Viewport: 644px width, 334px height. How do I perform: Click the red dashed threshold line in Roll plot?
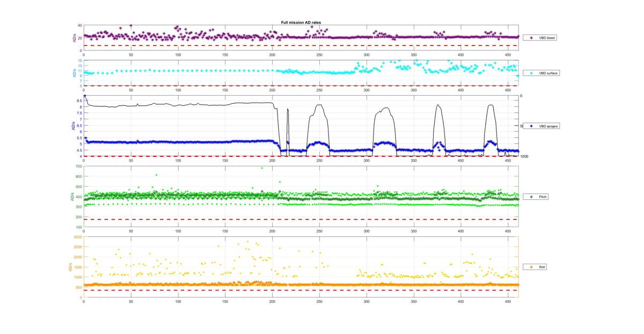(x=301, y=290)
